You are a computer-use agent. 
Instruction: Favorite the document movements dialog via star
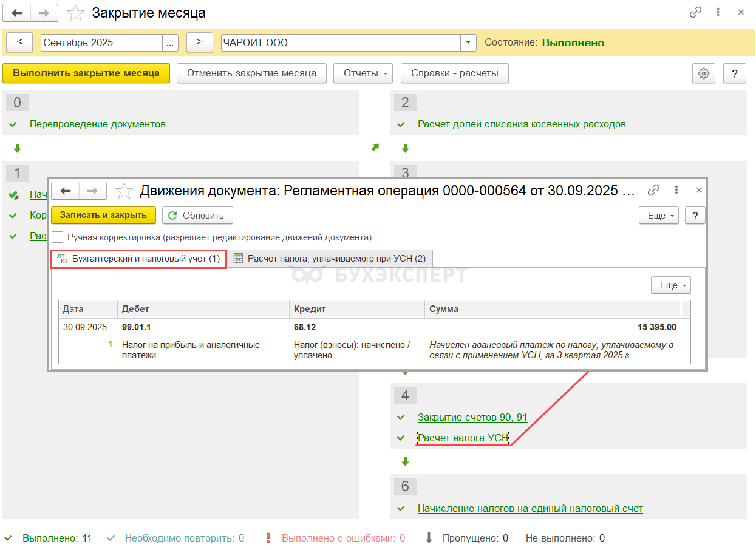[124, 191]
